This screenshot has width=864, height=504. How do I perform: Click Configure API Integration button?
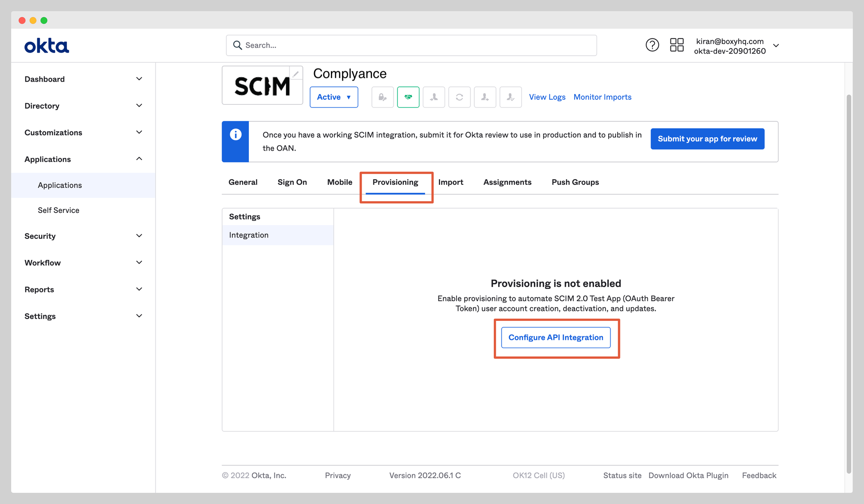point(556,337)
